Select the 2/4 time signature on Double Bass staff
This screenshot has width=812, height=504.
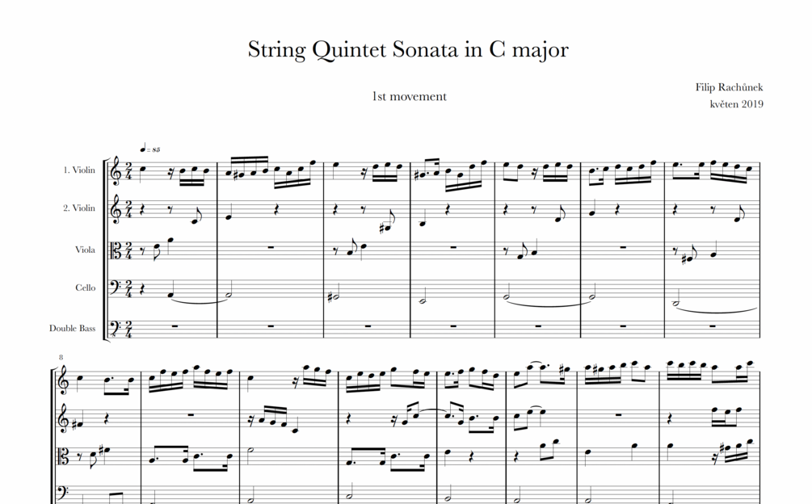(x=128, y=329)
